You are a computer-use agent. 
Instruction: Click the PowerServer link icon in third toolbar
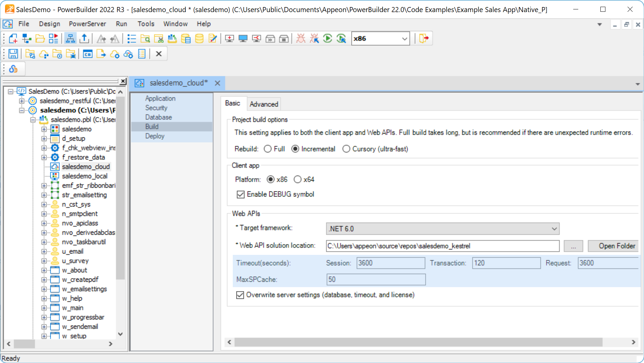point(13,69)
